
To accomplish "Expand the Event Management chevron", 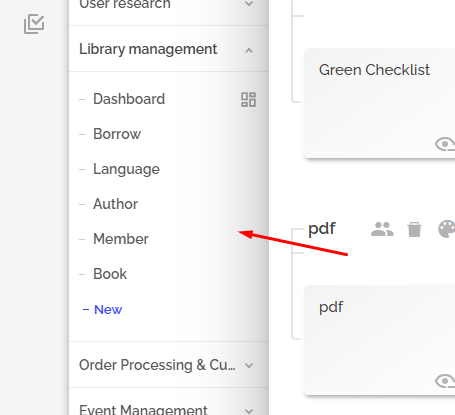I will point(249,411).
